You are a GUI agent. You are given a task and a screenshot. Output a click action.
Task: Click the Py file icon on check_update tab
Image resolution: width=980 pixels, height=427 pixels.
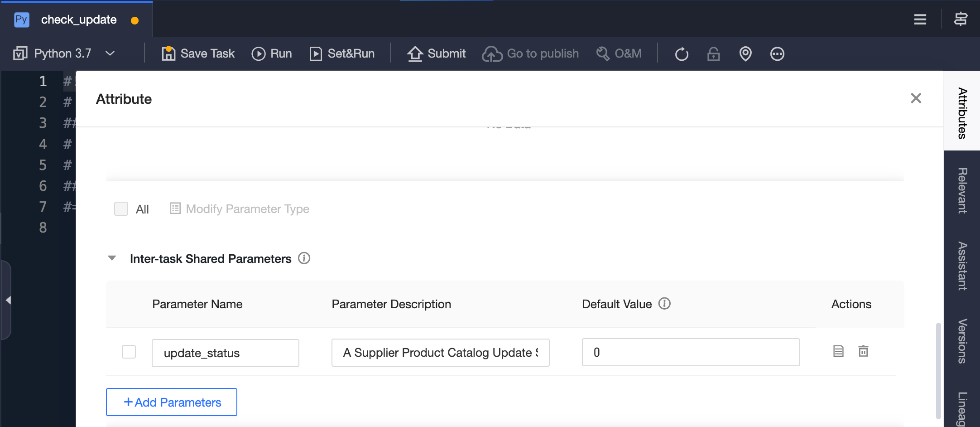(22, 20)
